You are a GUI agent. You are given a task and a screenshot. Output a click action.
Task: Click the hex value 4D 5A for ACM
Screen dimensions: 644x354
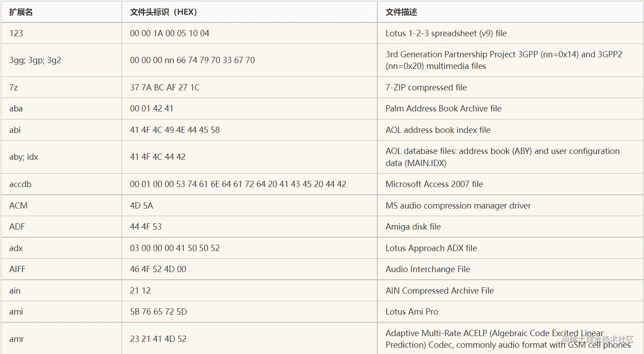click(141, 205)
